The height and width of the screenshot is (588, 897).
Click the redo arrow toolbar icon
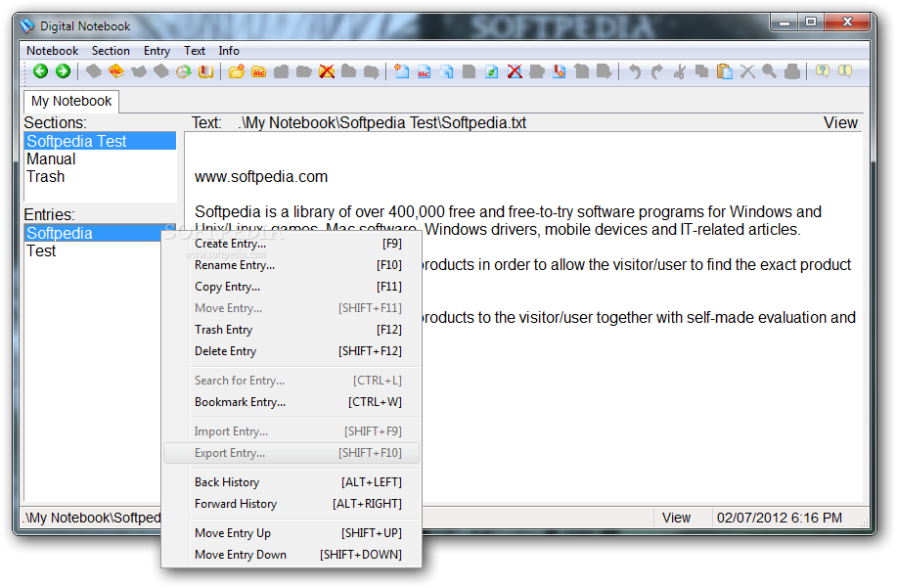656,72
